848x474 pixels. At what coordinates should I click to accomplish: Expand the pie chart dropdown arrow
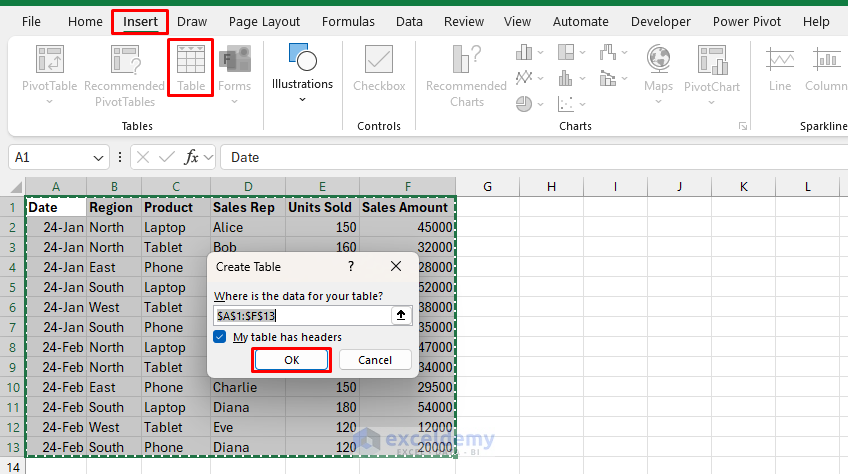coord(540,103)
